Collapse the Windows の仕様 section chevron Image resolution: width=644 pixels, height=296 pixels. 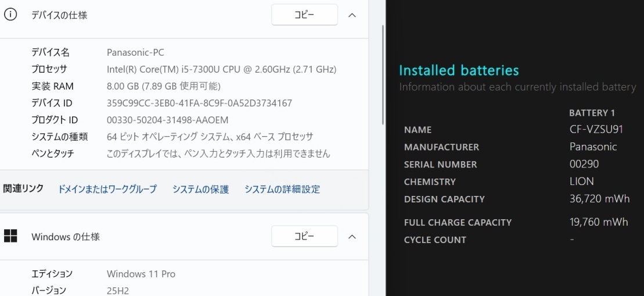pos(352,237)
